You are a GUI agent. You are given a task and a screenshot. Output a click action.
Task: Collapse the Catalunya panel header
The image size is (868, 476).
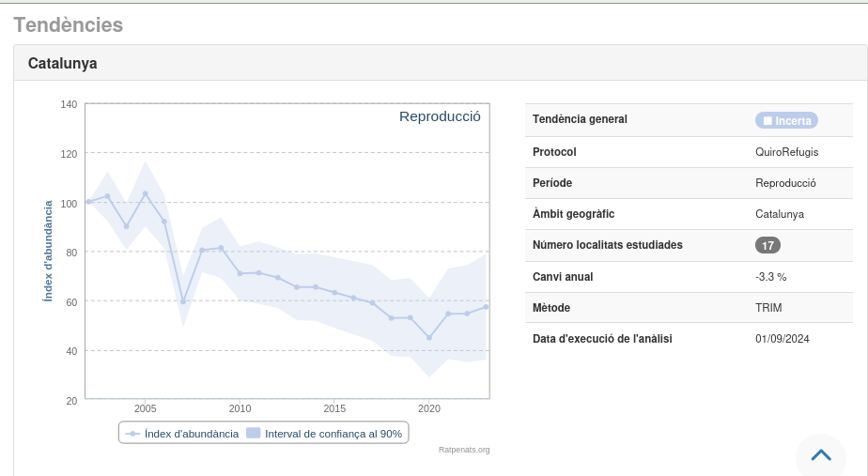pos(63,64)
